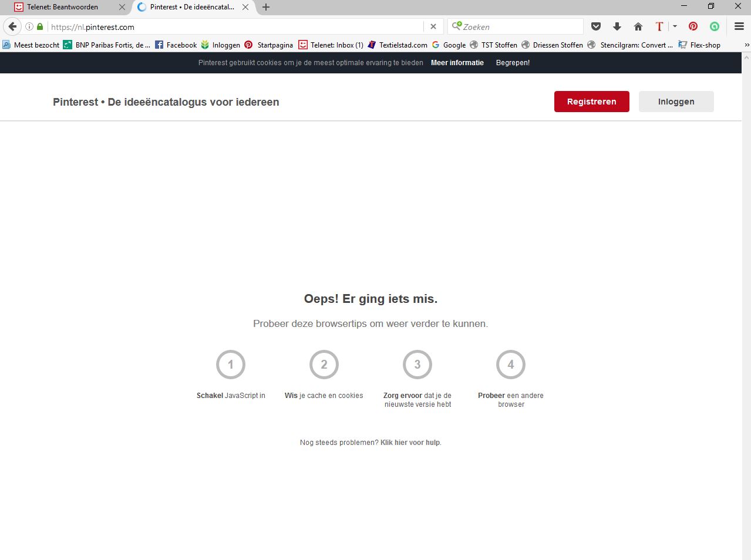751x560 pixels.
Task: Open the search engine magnifier icon
Action: 456,26
